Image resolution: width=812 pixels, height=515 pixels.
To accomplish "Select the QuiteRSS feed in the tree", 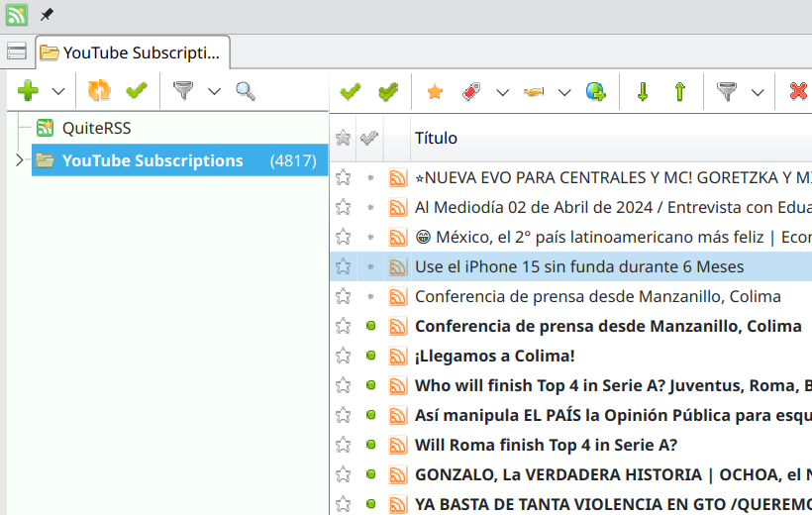I will (96, 128).
